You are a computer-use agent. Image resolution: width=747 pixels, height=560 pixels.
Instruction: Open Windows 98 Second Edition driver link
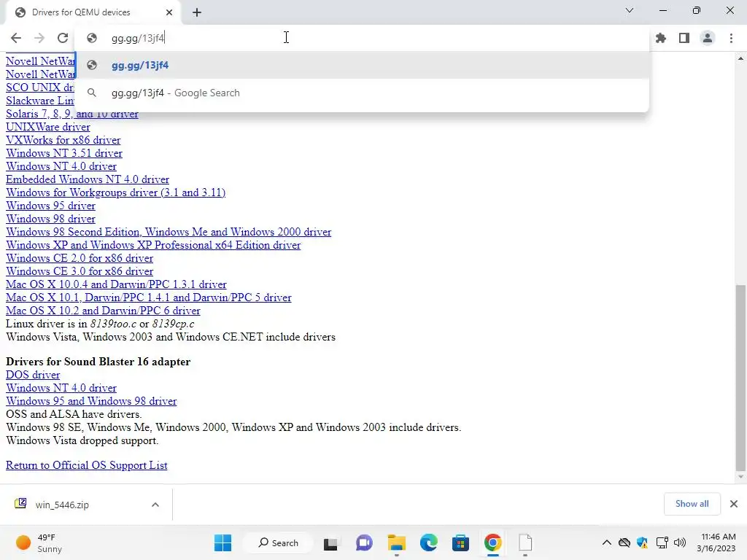click(169, 232)
